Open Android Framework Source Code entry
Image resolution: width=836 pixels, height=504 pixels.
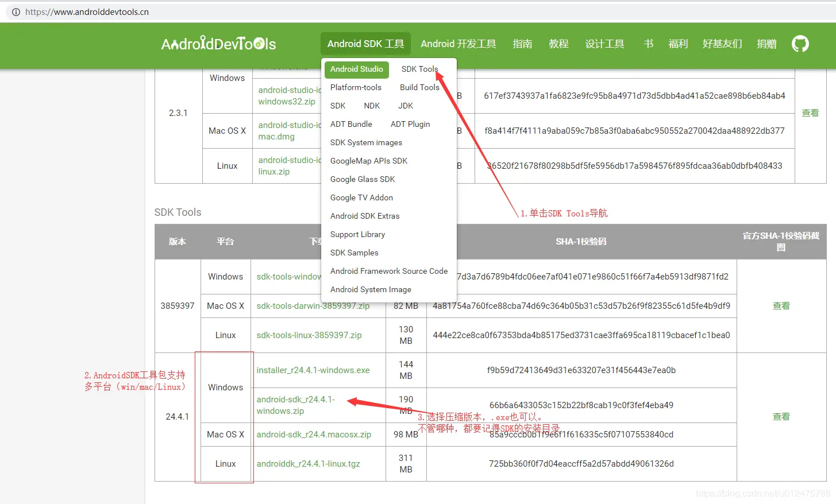tap(389, 271)
